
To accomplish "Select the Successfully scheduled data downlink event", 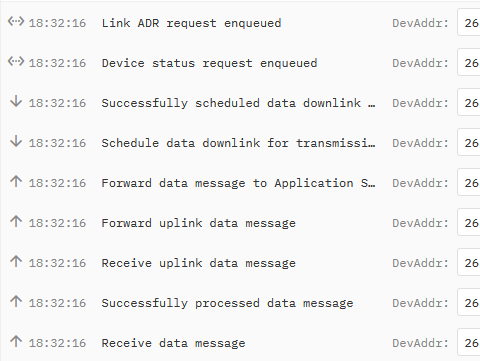I will 238,103.
